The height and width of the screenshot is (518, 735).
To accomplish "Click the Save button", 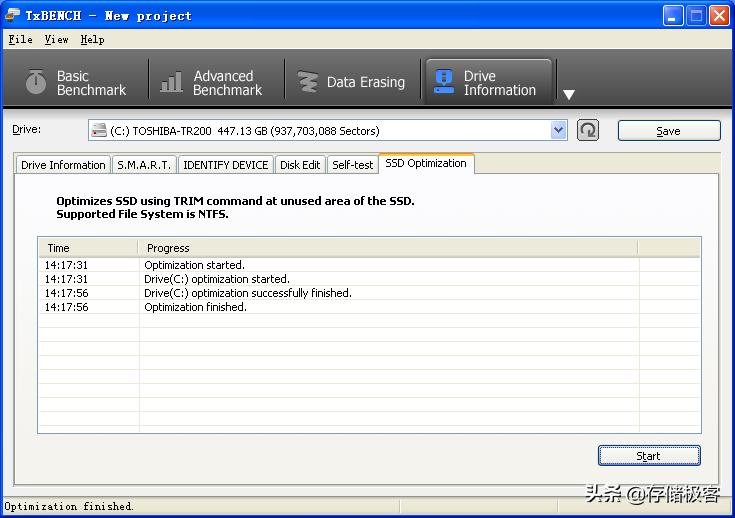I will 668,131.
